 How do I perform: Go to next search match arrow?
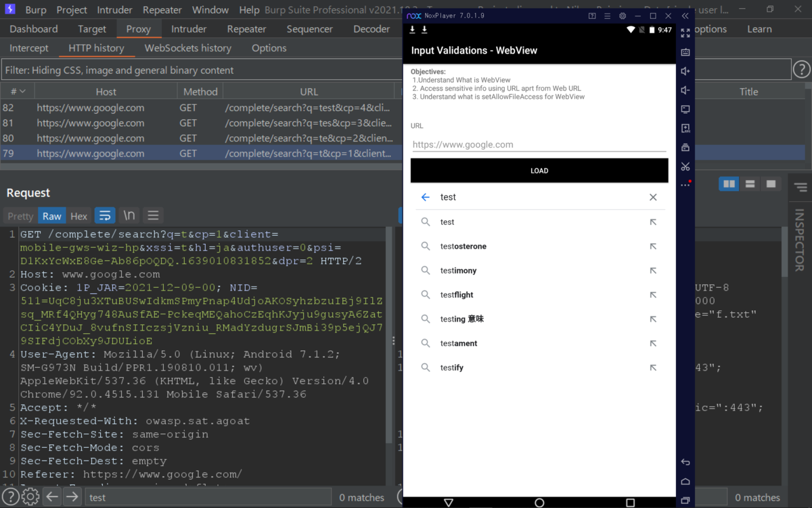[72, 497]
